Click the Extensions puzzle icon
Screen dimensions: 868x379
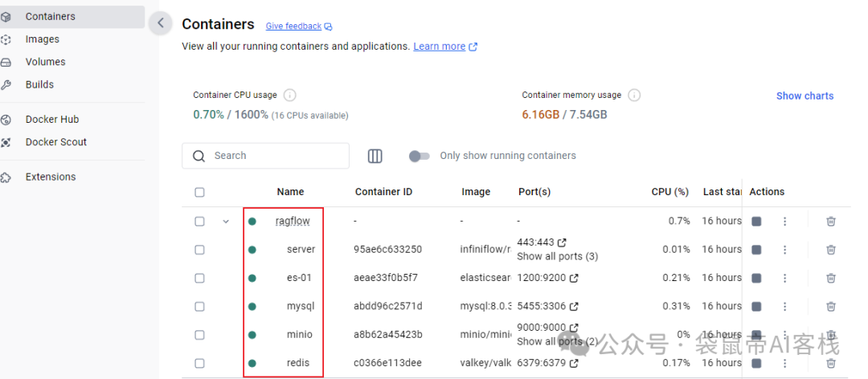pyautogui.click(x=6, y=177)
